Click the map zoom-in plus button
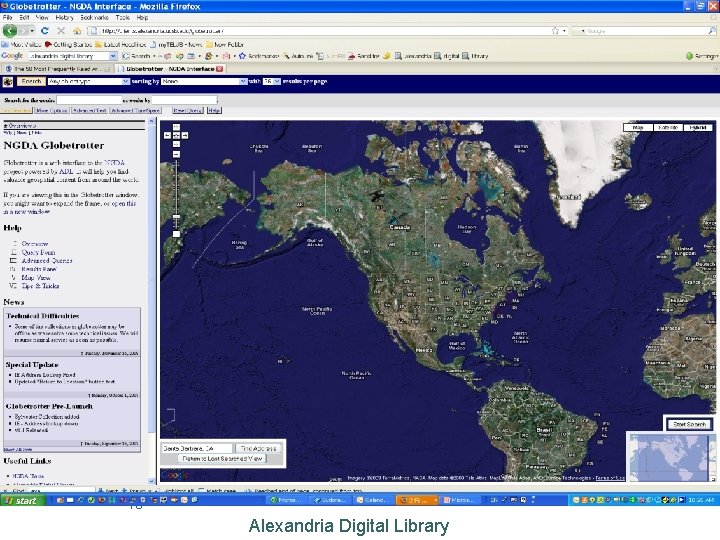This screenshot has width=720, height=540. [x=176, y=154]
